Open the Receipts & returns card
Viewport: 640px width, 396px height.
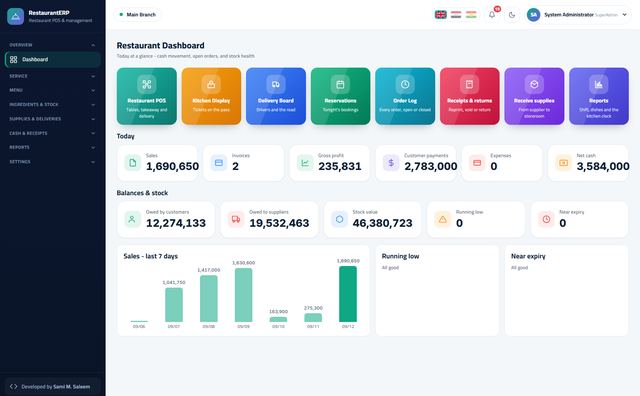tap(469, 96)
